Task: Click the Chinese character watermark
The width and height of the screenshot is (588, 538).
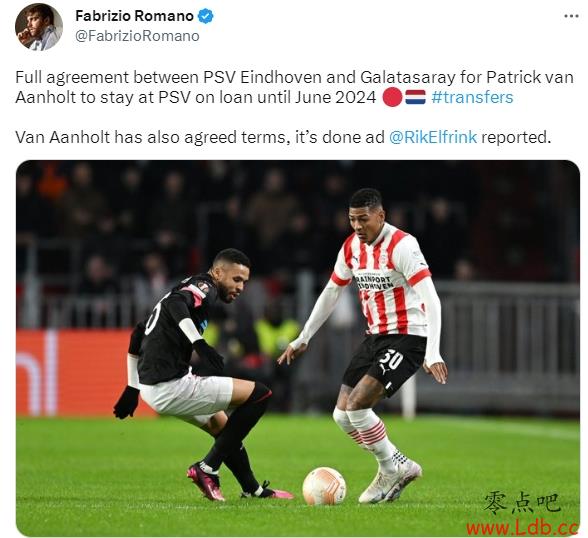Action: coord(523,504)
